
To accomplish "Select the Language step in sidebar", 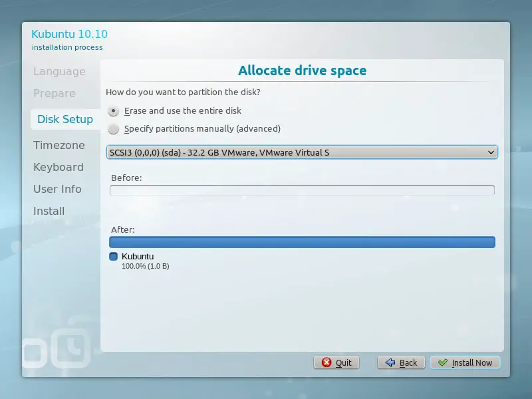I will pos(59,72).
